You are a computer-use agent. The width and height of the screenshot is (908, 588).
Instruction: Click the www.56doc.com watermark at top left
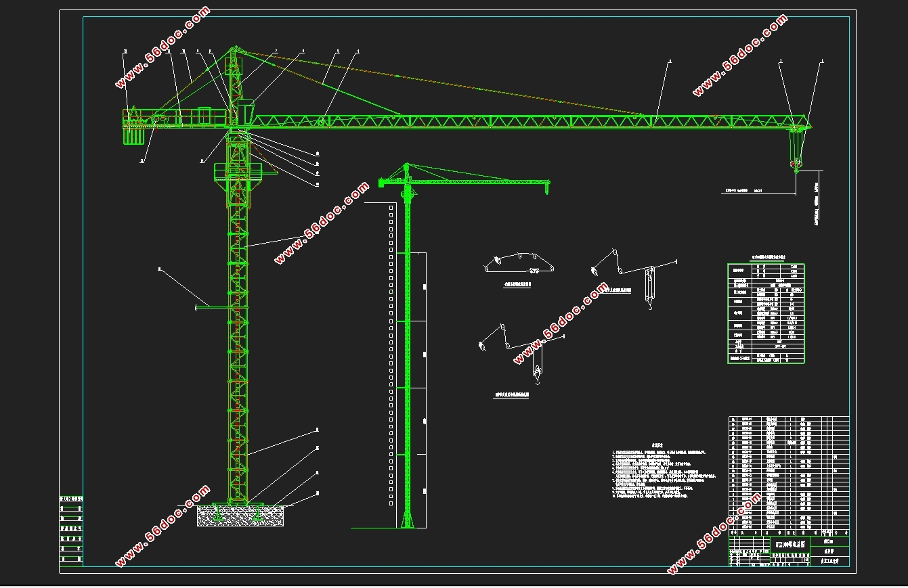tap(163, 47)
